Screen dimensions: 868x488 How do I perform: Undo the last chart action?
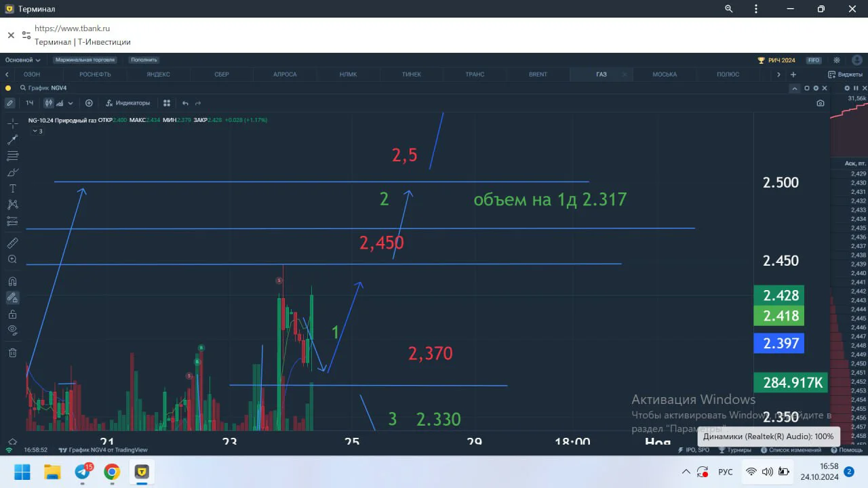(185, 103)
